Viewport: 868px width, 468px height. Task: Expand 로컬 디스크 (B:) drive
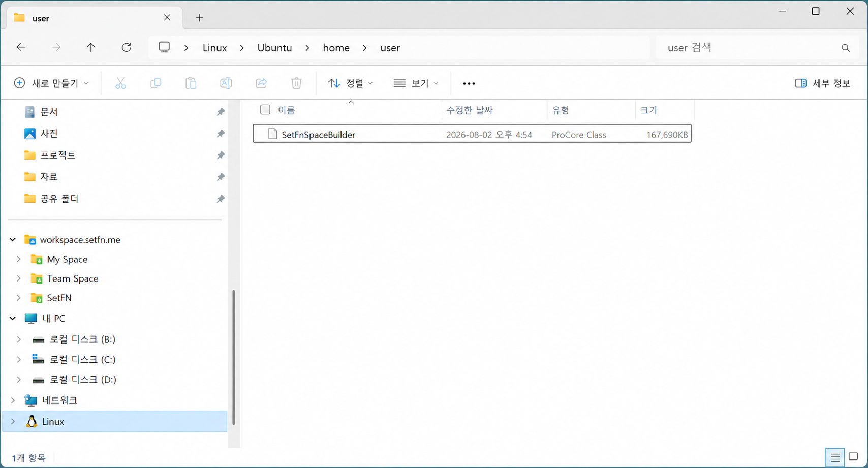pyautogui.click(x=19, y=339)
